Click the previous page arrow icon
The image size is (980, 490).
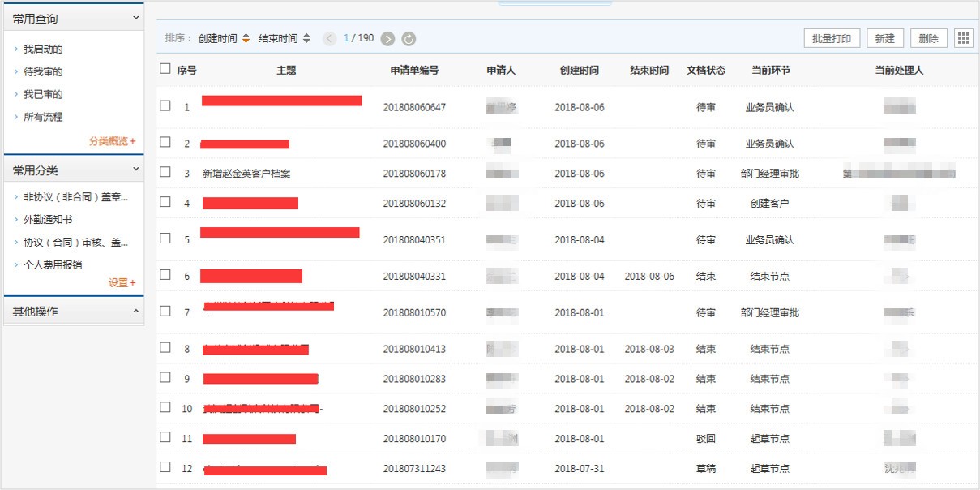[x=329, y=39]
